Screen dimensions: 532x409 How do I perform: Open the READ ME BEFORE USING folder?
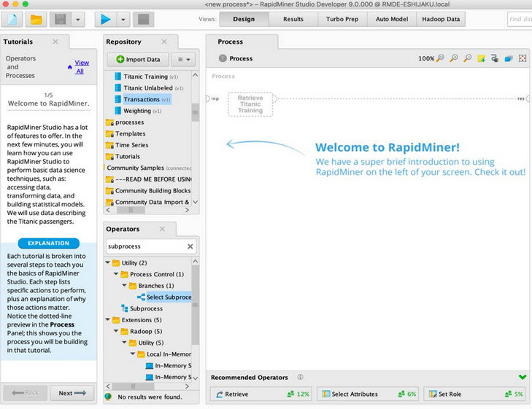tap(148, 179)
